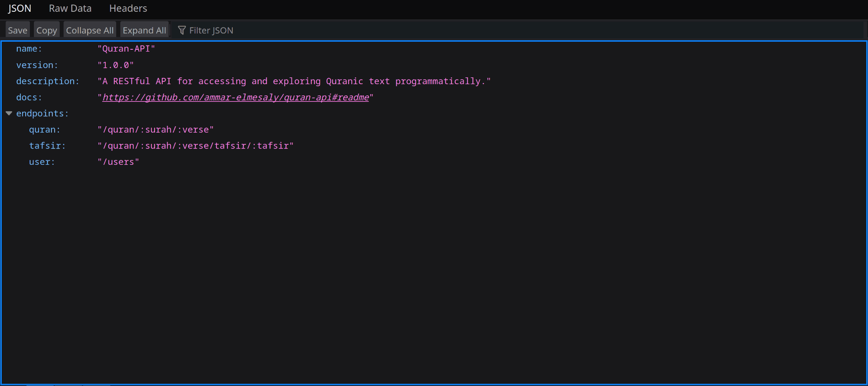Select the "/users" value
The height and width of the screenshot is (386, 868).
[x=118, y=162]
